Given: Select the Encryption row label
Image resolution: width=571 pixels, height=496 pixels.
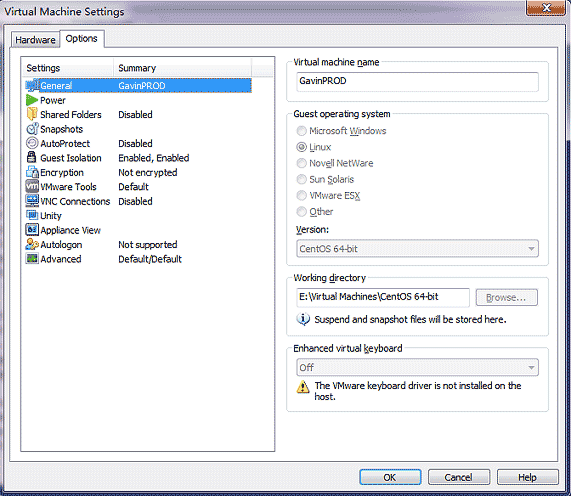Looking at the screenshot, I should pyautogui.click(x=62, y=173).
